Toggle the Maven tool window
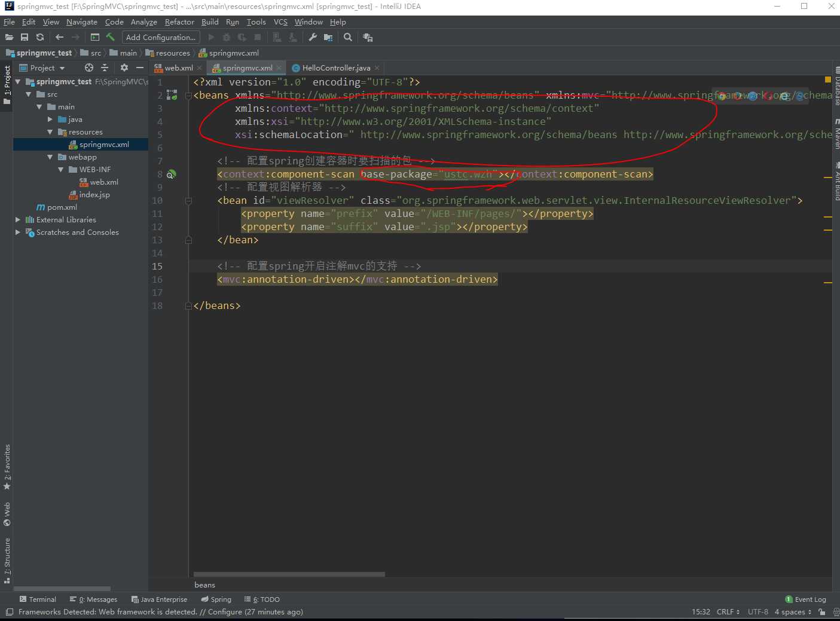840x621 pixels. [x=836, y=135]
